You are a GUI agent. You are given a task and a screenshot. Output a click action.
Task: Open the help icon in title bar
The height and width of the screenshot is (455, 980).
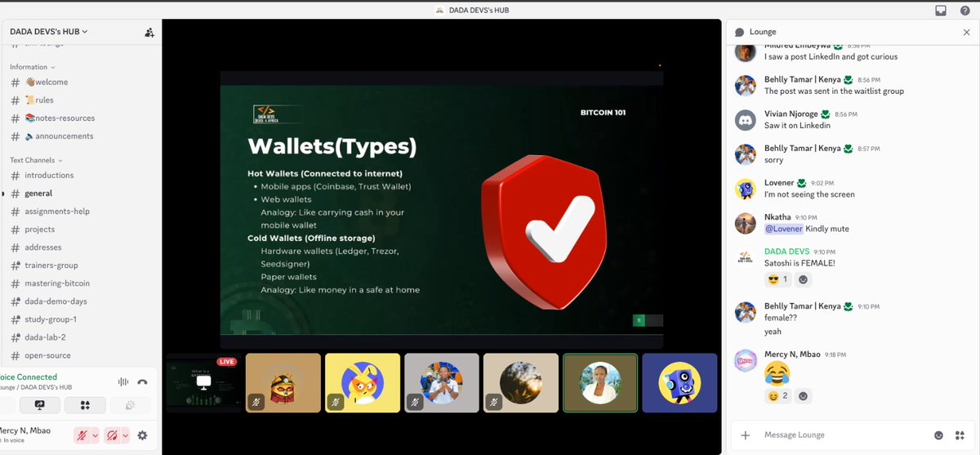tap(965, 11)
